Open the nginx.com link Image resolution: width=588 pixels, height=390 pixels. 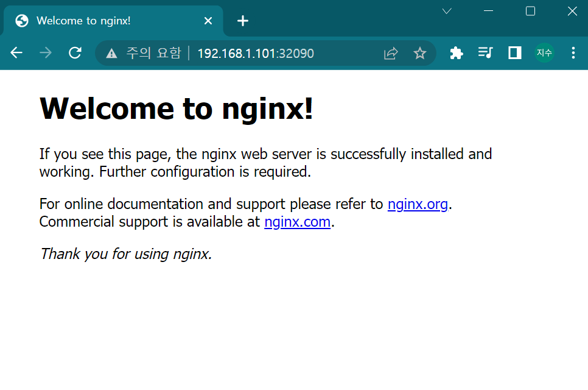(x=298, y=222)
